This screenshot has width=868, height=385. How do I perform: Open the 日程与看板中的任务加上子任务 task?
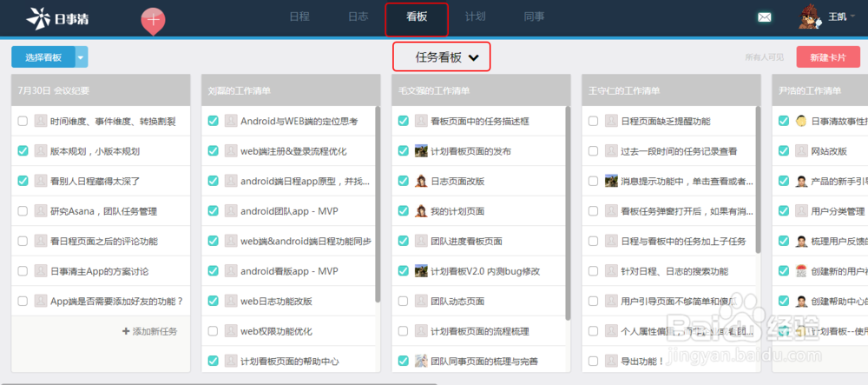click(684, 242)
